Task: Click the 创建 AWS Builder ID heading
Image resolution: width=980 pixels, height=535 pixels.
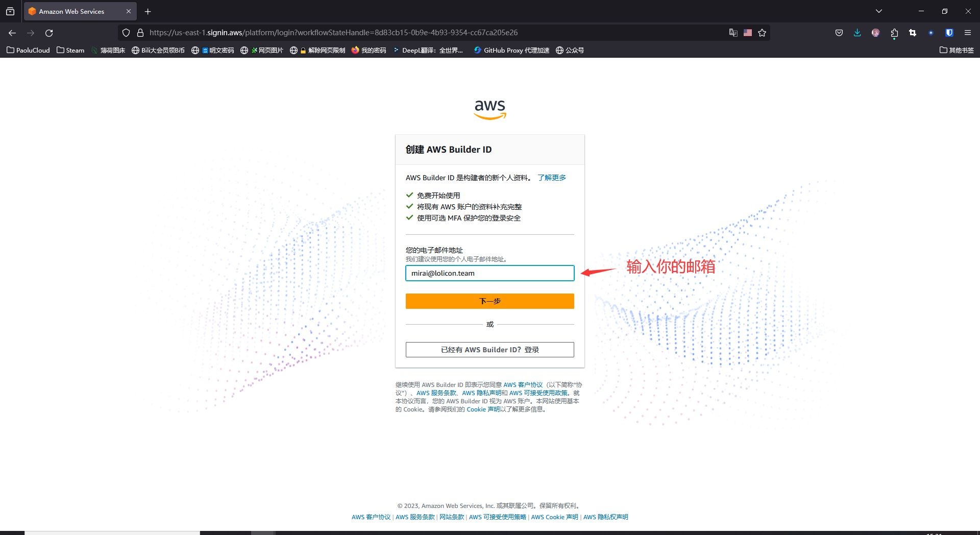Action: (x=449, y=150)
